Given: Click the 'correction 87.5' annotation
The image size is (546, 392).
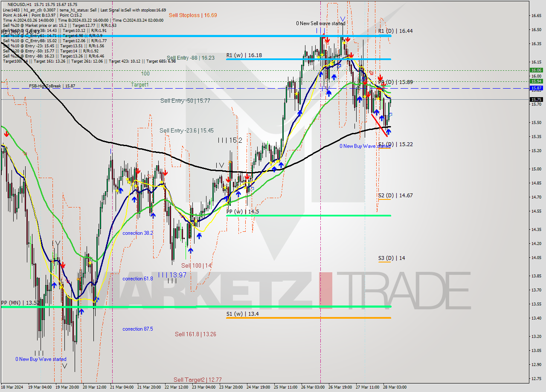Looking at the screenshot, I should tap(138, 329).
